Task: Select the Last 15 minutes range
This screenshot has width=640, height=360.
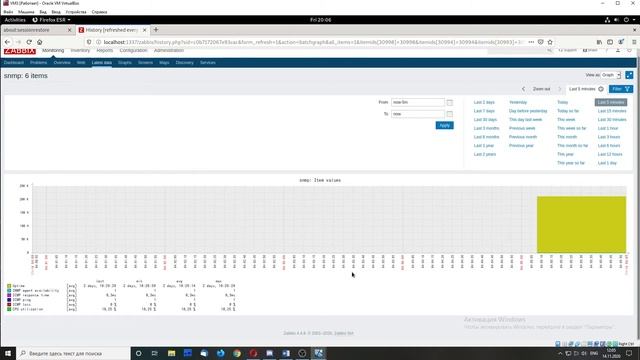Action: (x=612, y=111)
